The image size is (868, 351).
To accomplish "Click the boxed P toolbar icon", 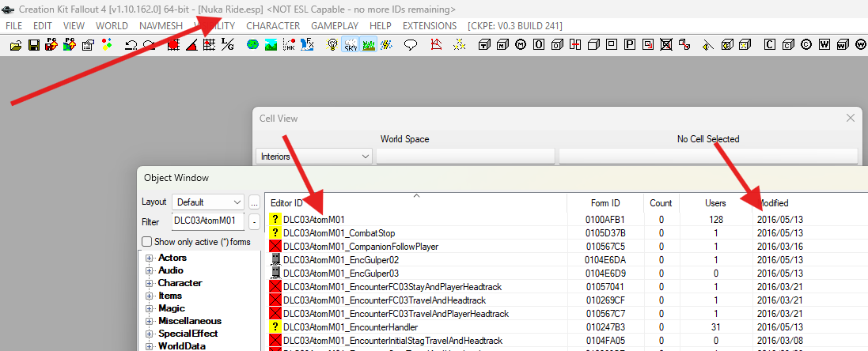I will pos(629,45).
